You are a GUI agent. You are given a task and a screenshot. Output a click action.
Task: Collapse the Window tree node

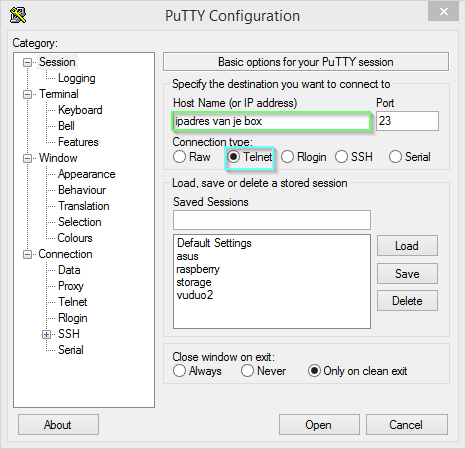pyautogui.click(x=27, y=158)
